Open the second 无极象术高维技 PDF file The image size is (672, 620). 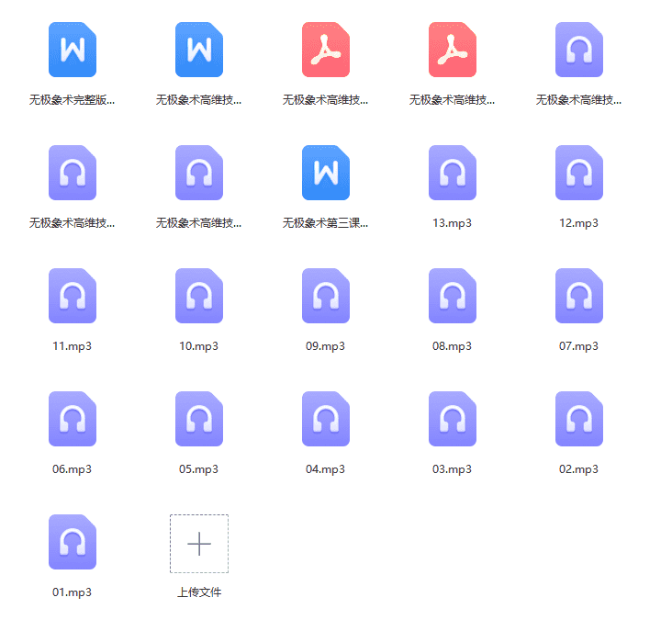pyautogui.click(x=453, y=50)
